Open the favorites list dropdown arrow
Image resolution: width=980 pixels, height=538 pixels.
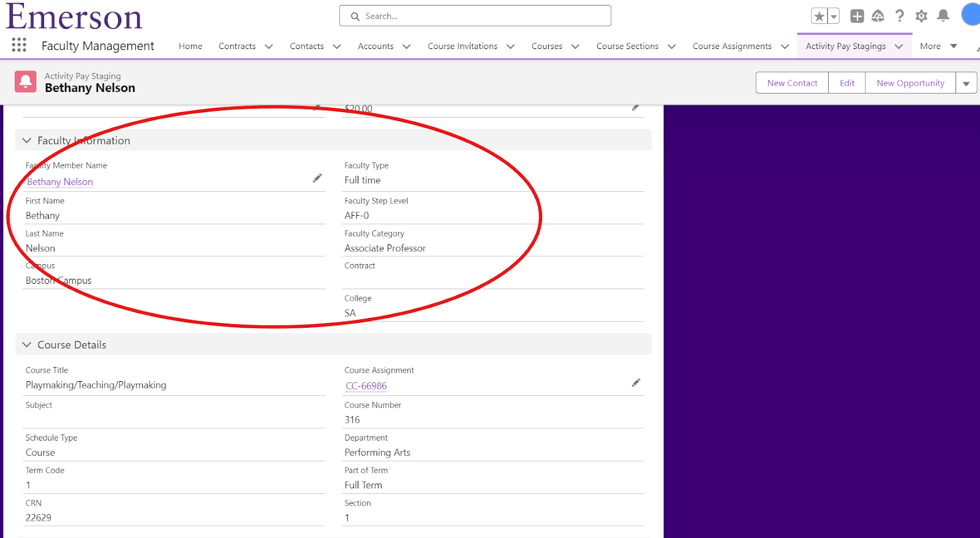coord(834,17)
